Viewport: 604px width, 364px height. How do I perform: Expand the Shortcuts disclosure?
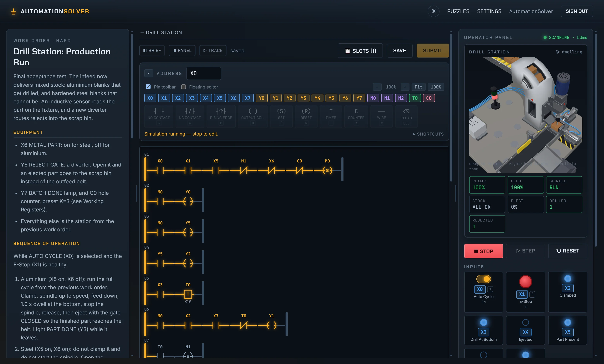pos(428,134)
